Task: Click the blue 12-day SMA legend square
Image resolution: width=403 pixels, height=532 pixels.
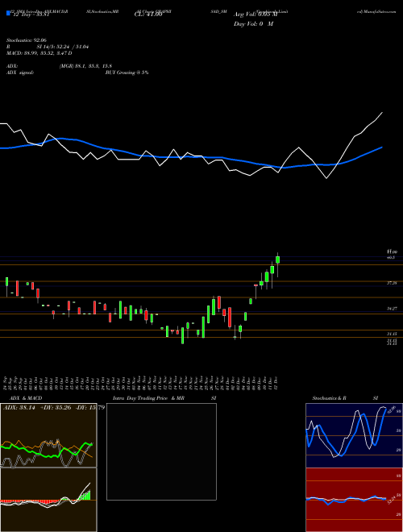Action: coord(8,13)
